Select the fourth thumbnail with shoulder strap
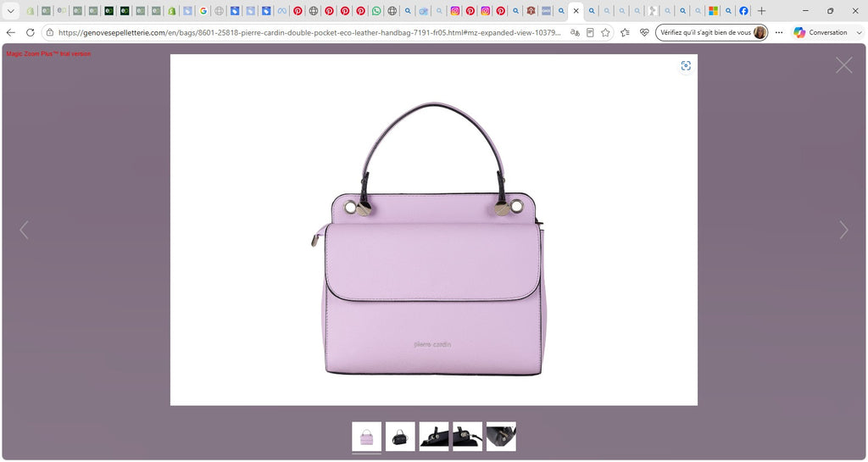This screenshot has width=868, height=462. point(467,437)
